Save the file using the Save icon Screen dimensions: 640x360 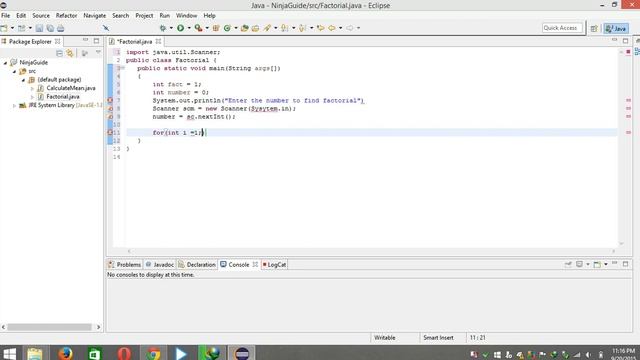(39, 28)
